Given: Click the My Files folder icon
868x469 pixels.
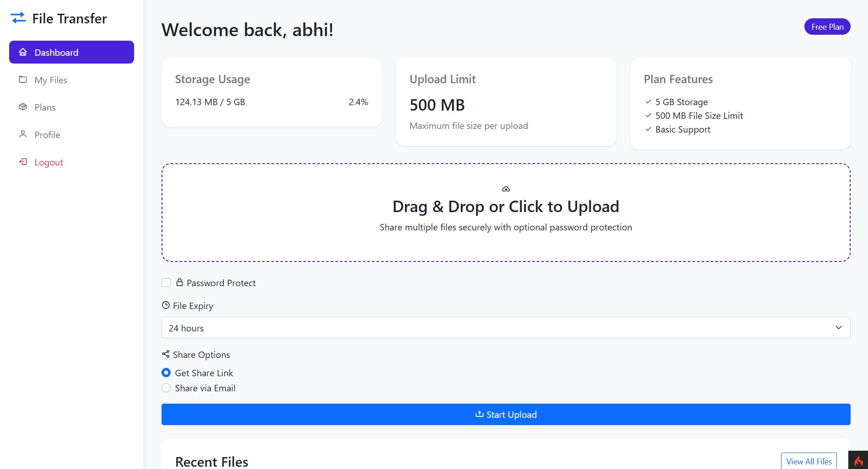Looking at the screenshot, I should click(23, 80).
